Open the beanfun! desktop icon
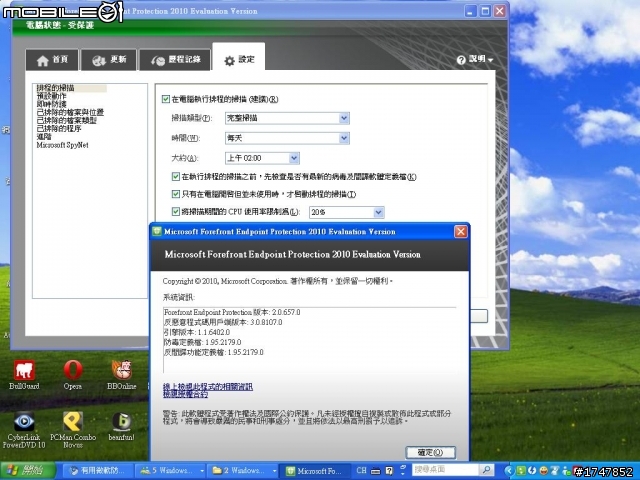This screenshot has width=640, height=480. pos(122,427)
